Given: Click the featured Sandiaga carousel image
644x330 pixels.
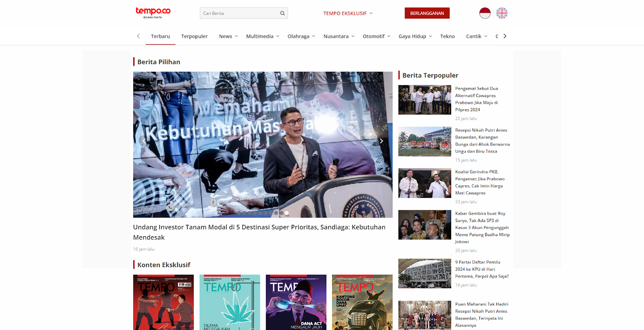Looking at the screenshot, I should pos(263,145).
